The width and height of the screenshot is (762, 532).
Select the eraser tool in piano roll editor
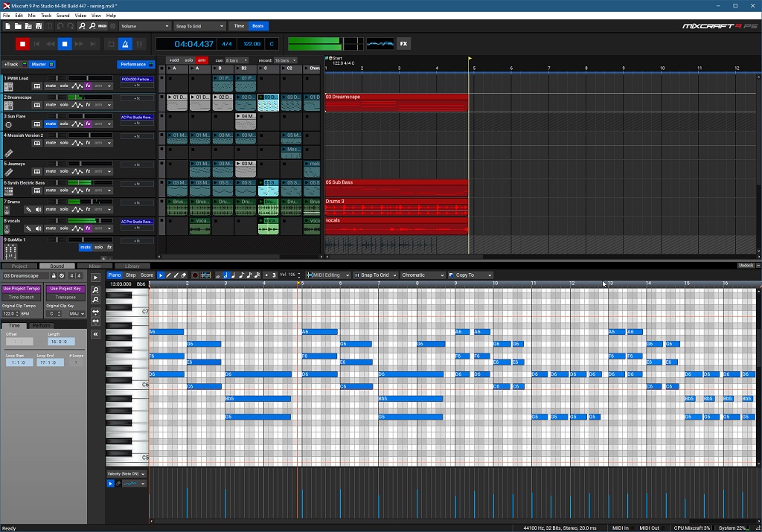pyautogui.click(x=183, y=276)
